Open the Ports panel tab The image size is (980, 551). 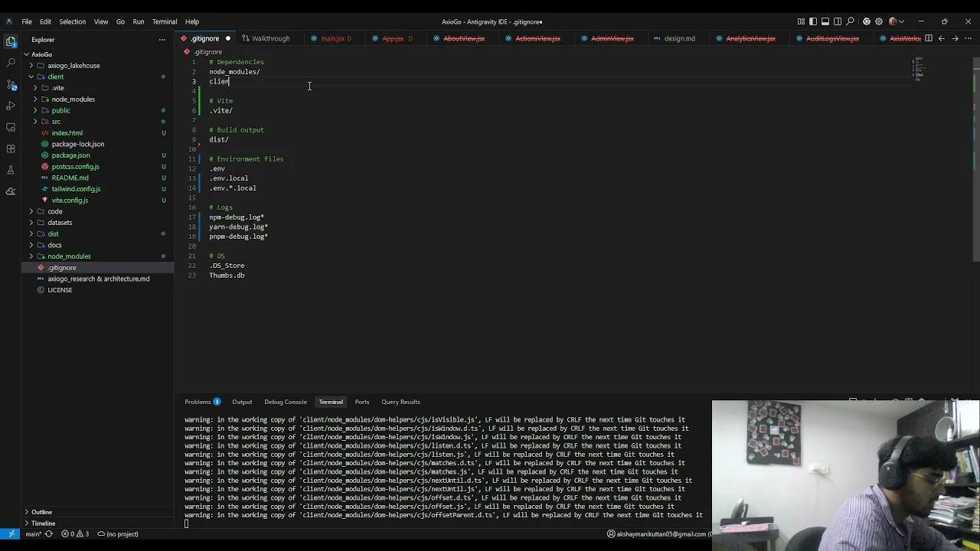pos(362,402)
